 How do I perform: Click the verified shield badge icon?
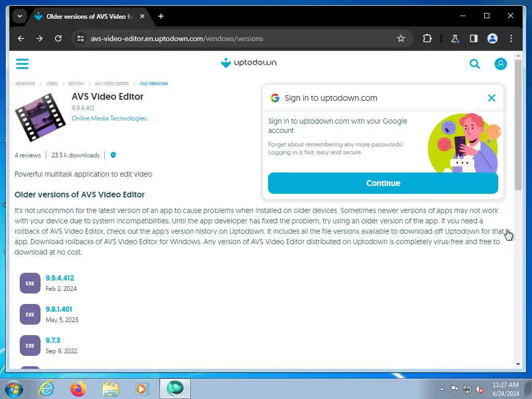coord(113,155)
